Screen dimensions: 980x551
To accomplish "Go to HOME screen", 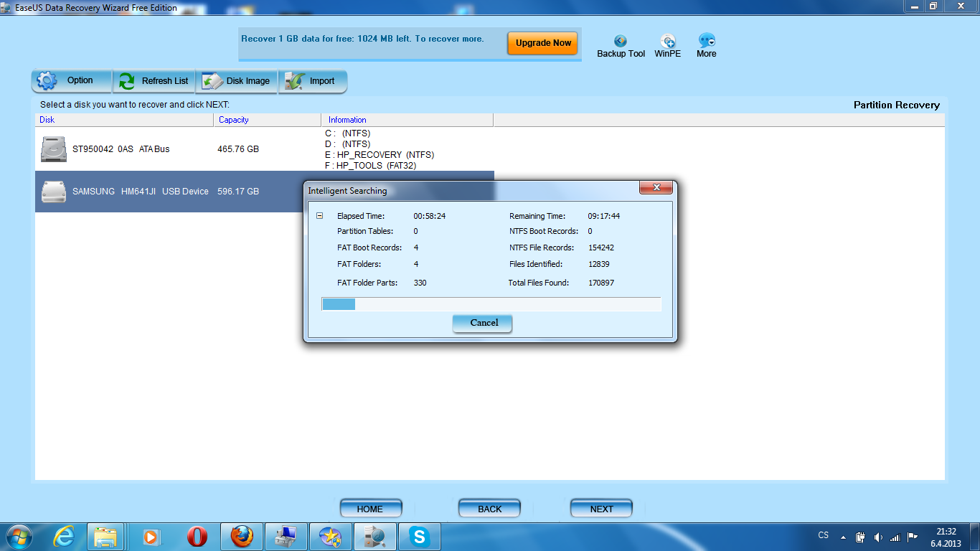I will click(370, 509).
